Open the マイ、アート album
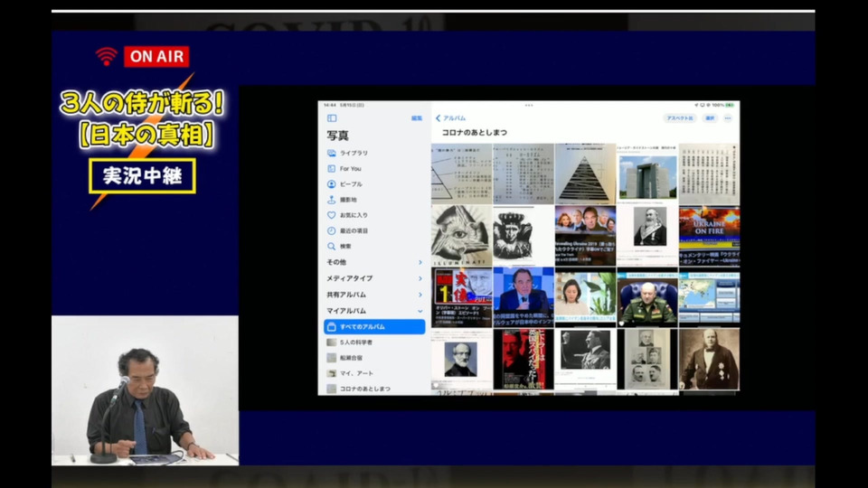This screenshot has width=868, height=488. (374, 373)
